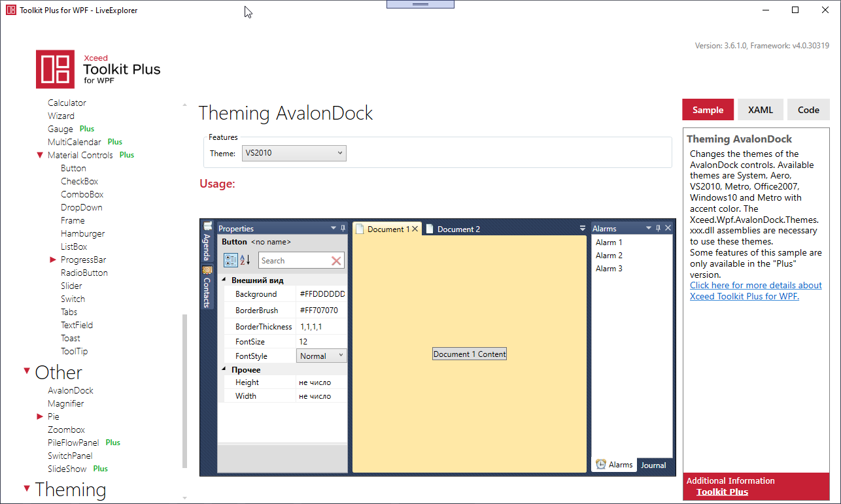Open the Contacts auto-hidden side tab

point(207,286)
